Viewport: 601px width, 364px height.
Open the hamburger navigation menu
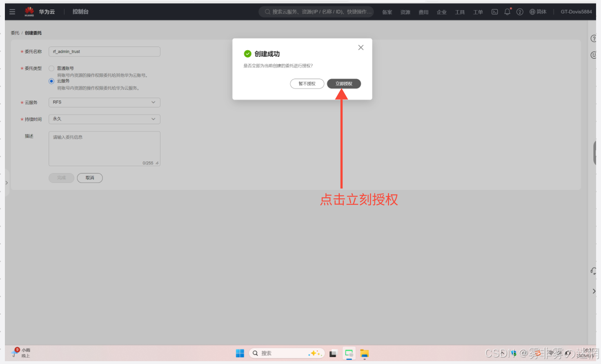12,12
